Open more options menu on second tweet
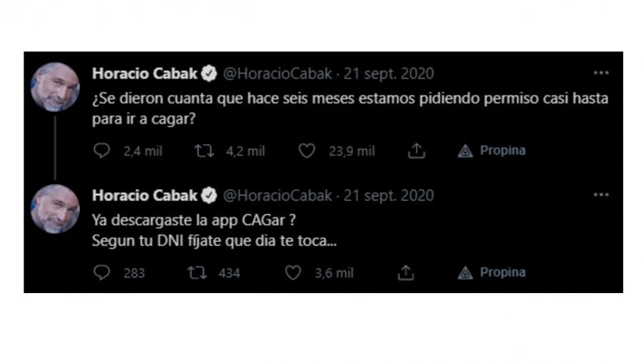 click(x=601, y=194)
